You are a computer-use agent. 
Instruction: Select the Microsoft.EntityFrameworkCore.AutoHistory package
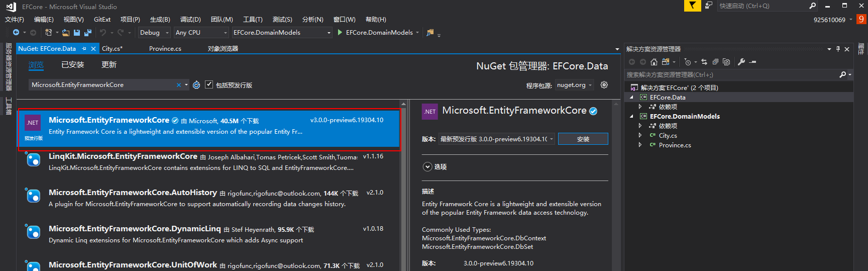(209, 198)
